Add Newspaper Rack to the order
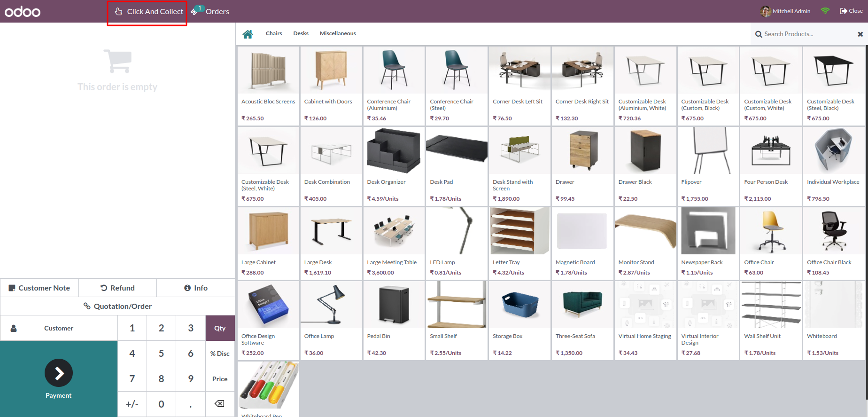Viewport: 868px width, 417px height. [x=708, y=243]
